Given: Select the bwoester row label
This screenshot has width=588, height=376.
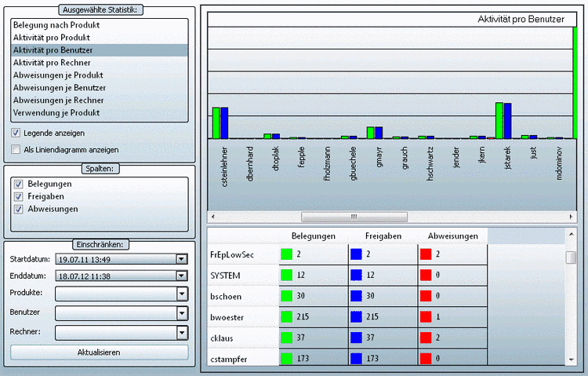Looking at the screenshot, I should tap(227, 317).
